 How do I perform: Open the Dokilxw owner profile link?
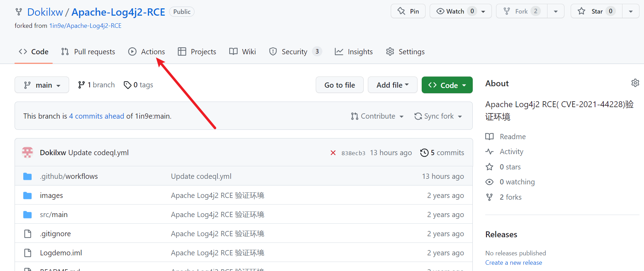coord(45,12)
